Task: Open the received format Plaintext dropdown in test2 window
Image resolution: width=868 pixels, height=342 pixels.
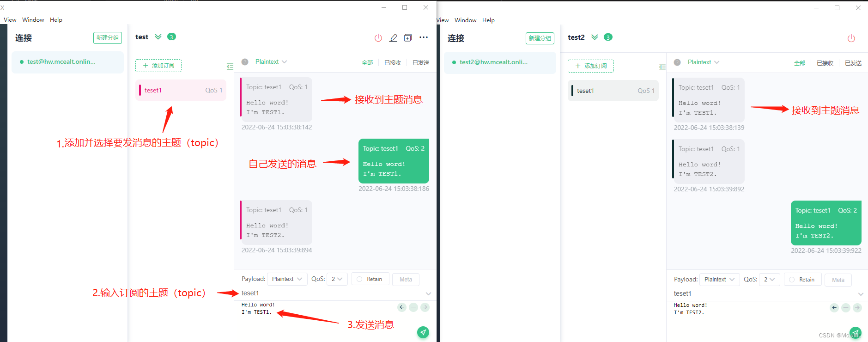Action: [704, 62]
